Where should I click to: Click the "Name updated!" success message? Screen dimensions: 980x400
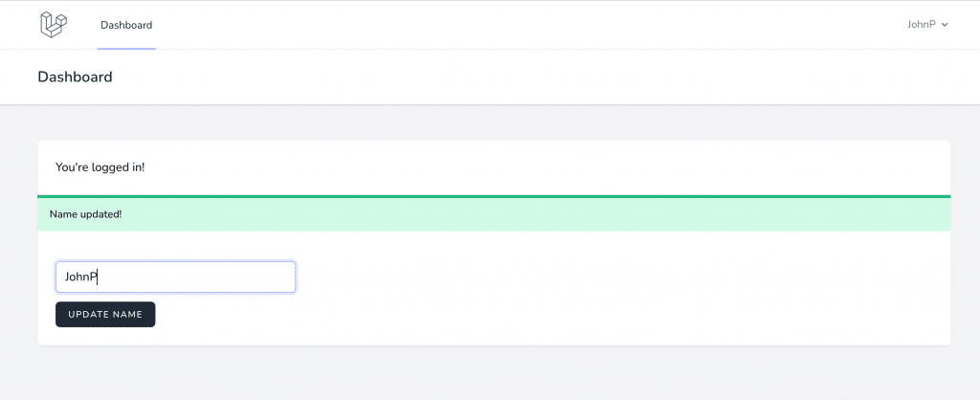click(86, 214)
